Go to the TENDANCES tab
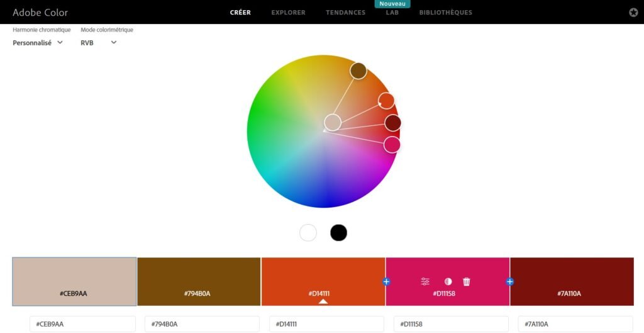644x333 pixels. [x=345, y=13]
